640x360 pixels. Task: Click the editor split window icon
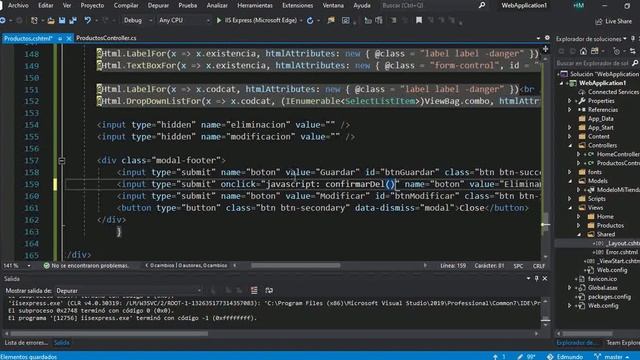tap(545, 49)
